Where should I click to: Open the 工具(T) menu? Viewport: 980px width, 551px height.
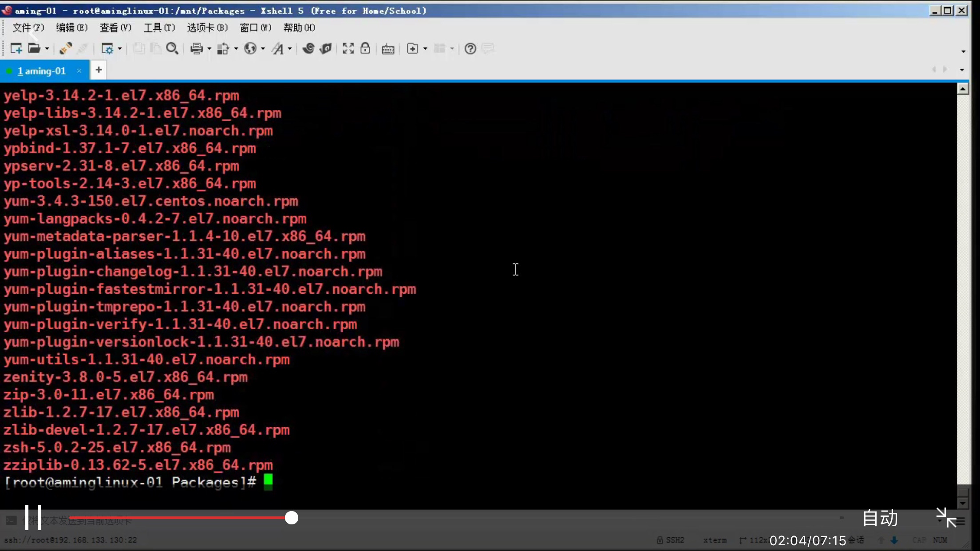159,28
